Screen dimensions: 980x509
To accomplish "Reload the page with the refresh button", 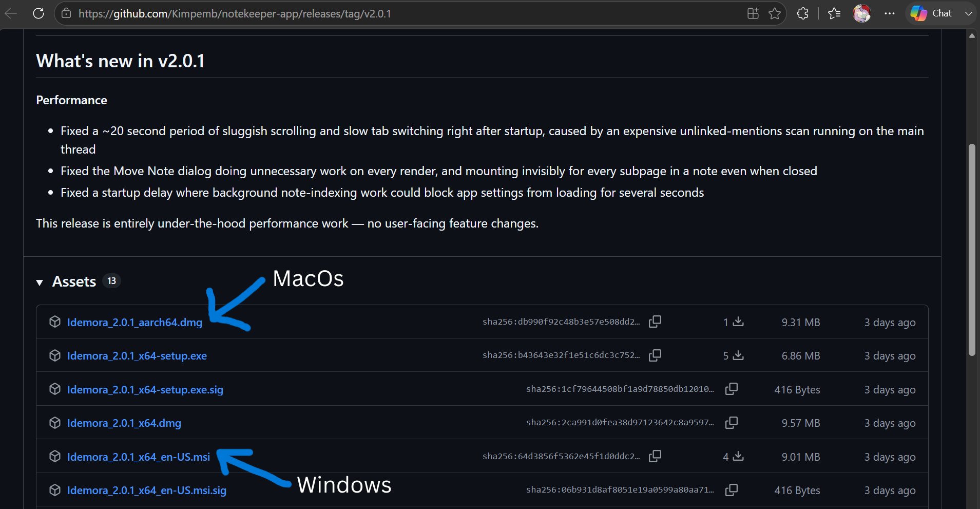I will [x=39, y=13].
